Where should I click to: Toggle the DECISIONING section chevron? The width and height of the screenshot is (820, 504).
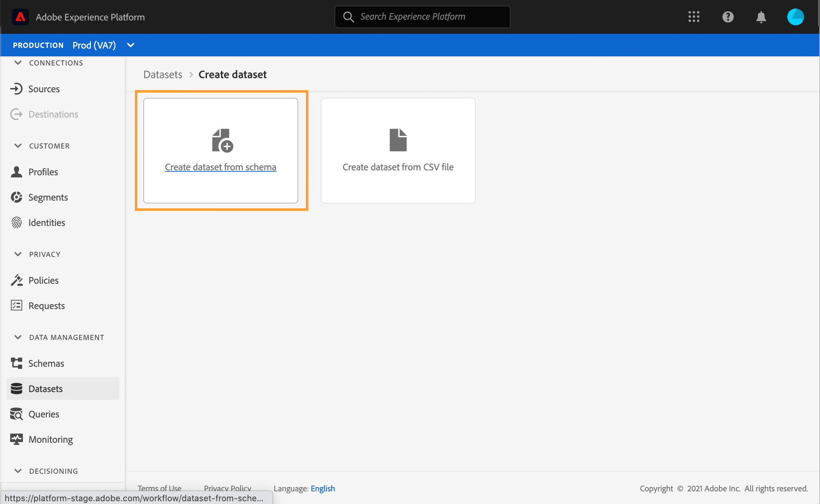[x=18, y=471]
